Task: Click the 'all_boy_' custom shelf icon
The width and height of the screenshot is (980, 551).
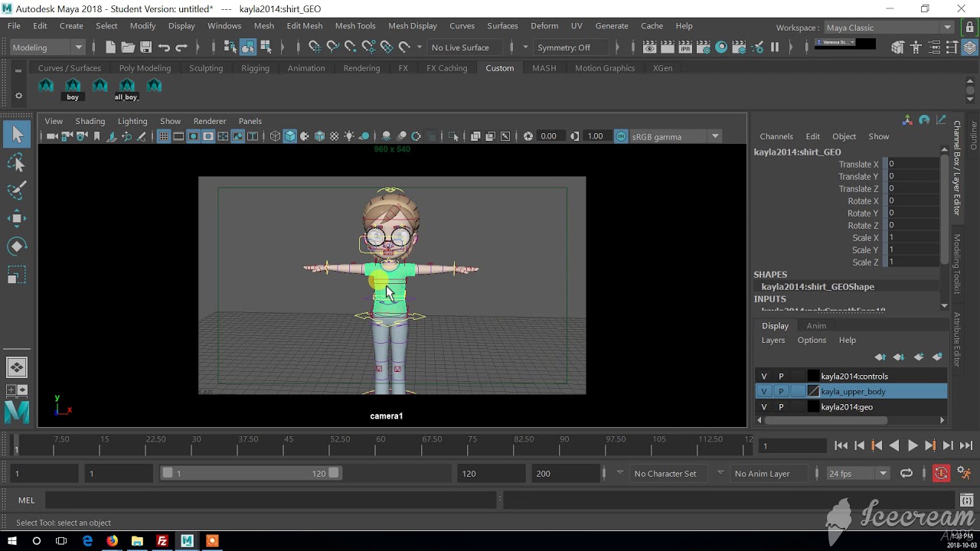Action: [126, 90]
